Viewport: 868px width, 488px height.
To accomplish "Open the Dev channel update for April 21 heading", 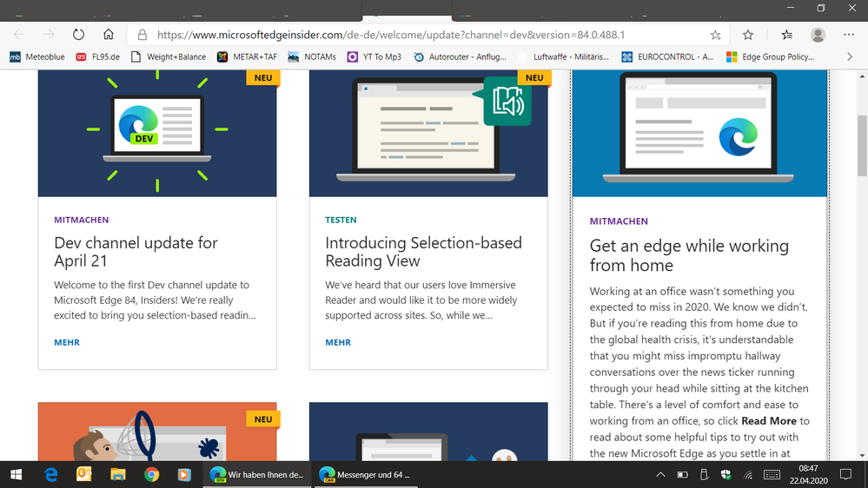I will coord(136,252).
